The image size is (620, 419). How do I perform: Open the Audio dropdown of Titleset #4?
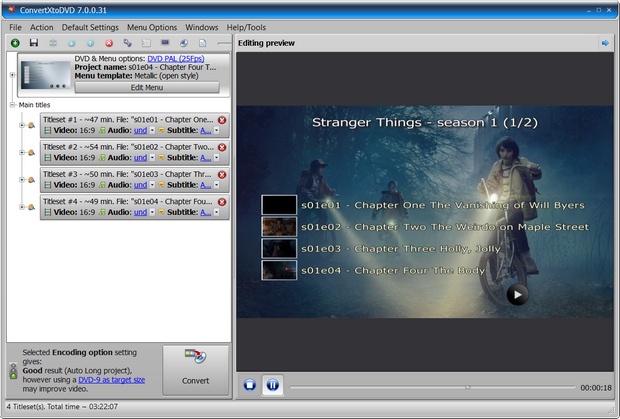[x=152, y=212]
